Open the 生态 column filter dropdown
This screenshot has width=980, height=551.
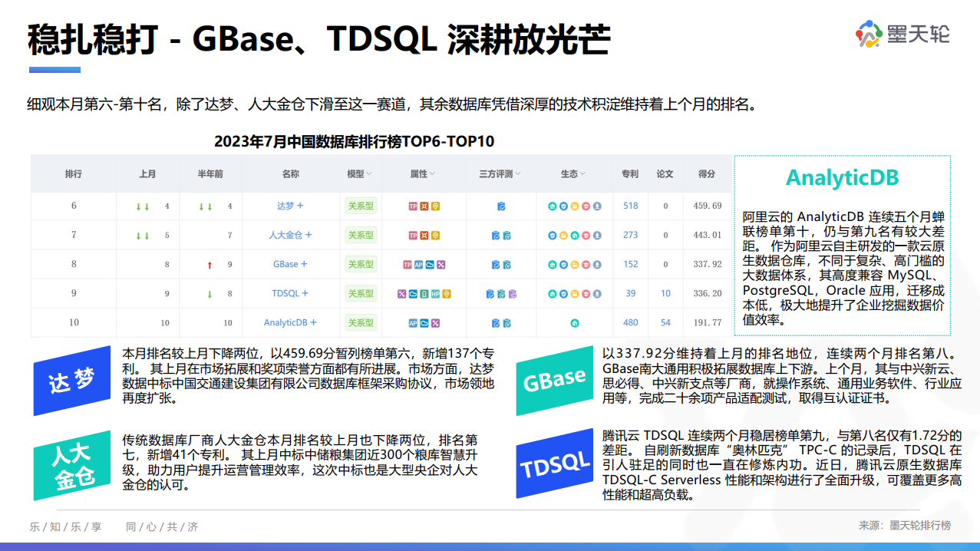point(582,174)
